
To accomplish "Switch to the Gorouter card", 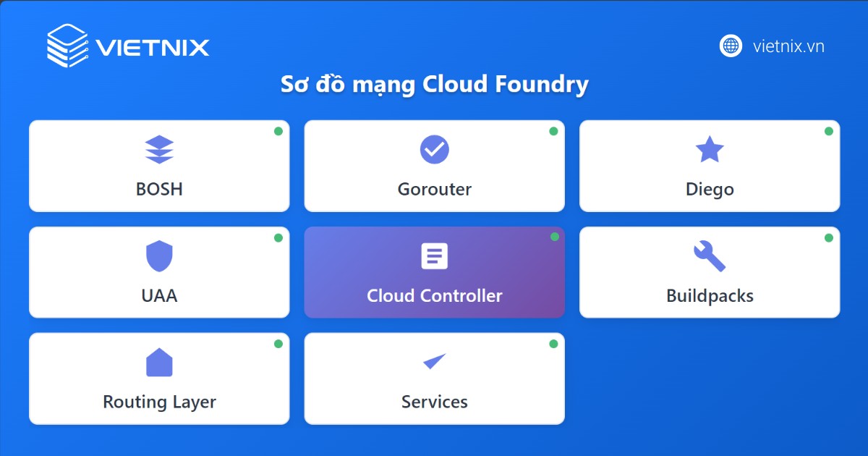I will point(434,166).
